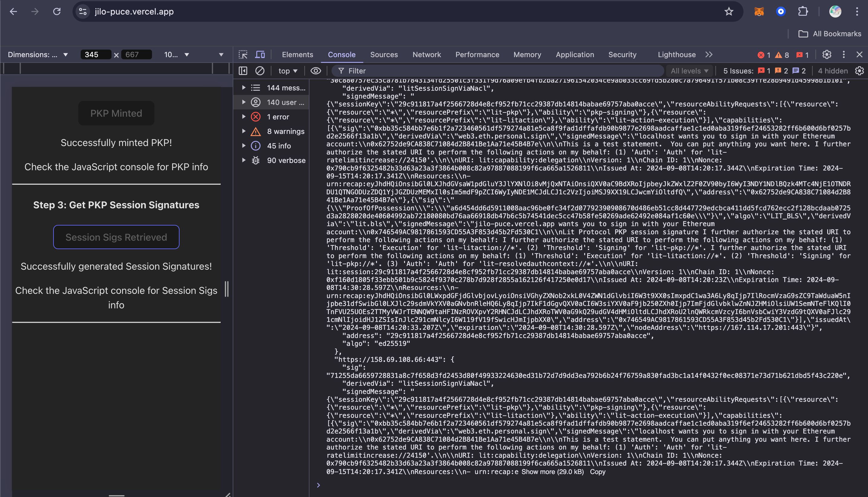Open DevTools settings gear
The image size is (868, 497).
coord(826,55)
